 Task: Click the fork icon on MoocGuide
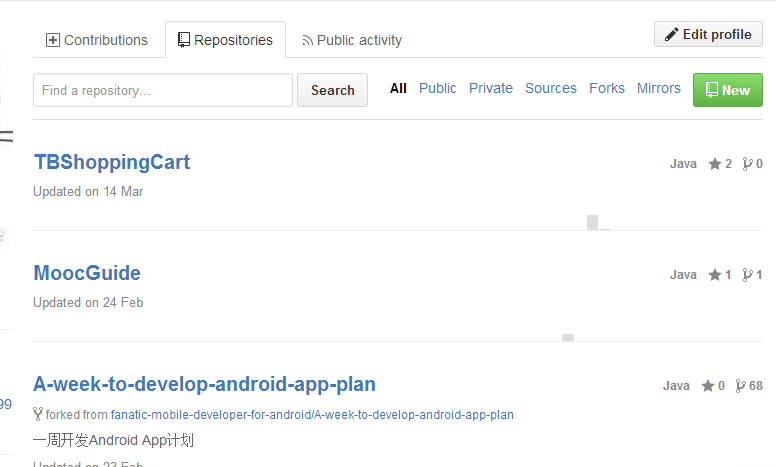point(747,275)
